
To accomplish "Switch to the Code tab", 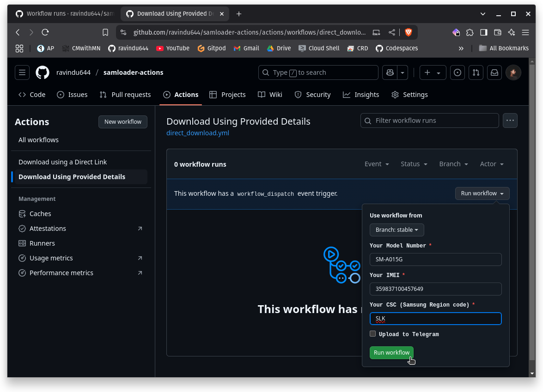I will 32,95.
